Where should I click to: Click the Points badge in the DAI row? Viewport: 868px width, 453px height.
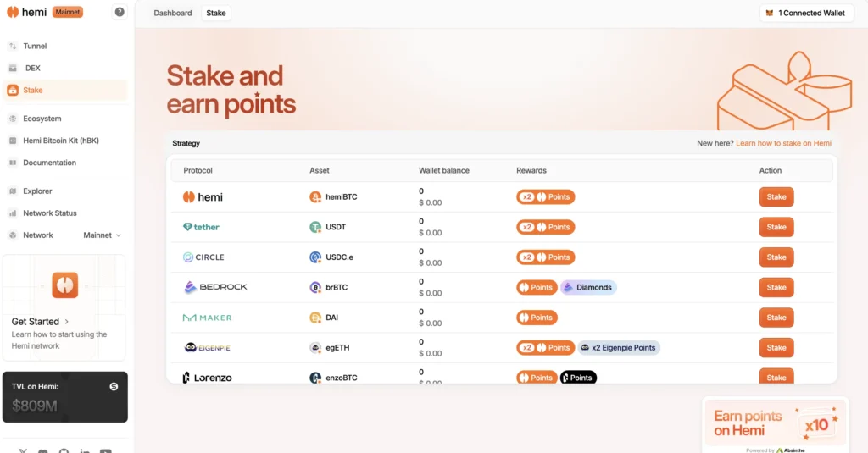(537, 318)
